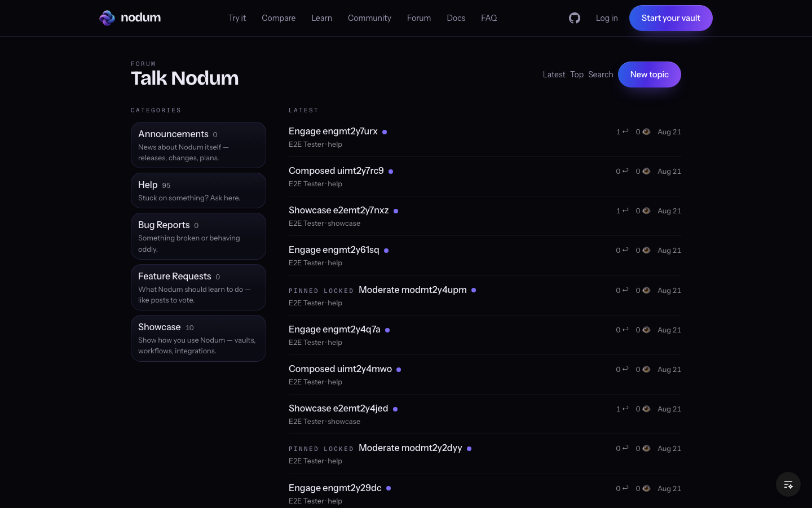Click the unread dot beside Showcase e2emt2y4jed
This screenshot has width=812, height=508.
coord(395,409)
